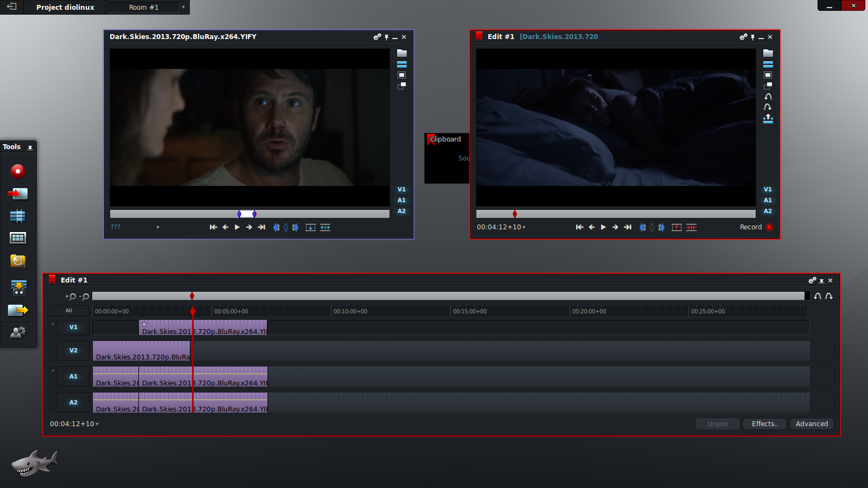The image size is (868, 488).
Task: Open the Export tool in Tools panel
Action: tap(18, 310)
